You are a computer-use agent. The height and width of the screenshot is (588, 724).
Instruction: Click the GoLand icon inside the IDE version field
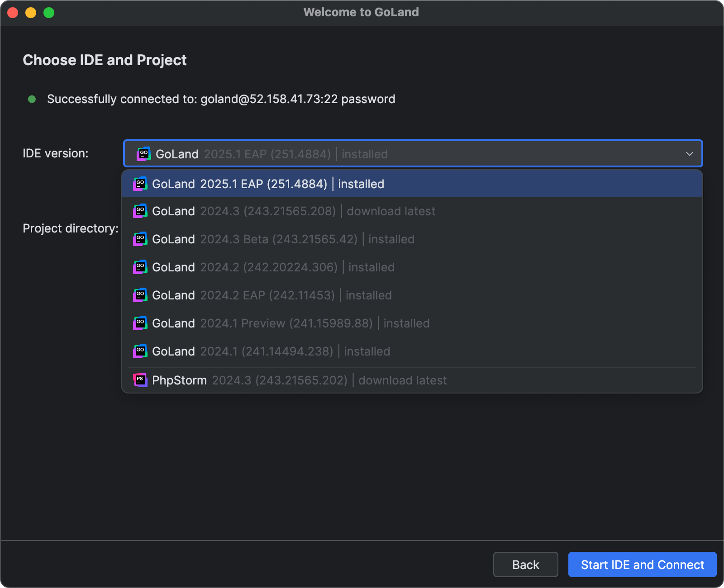(144, 153)
